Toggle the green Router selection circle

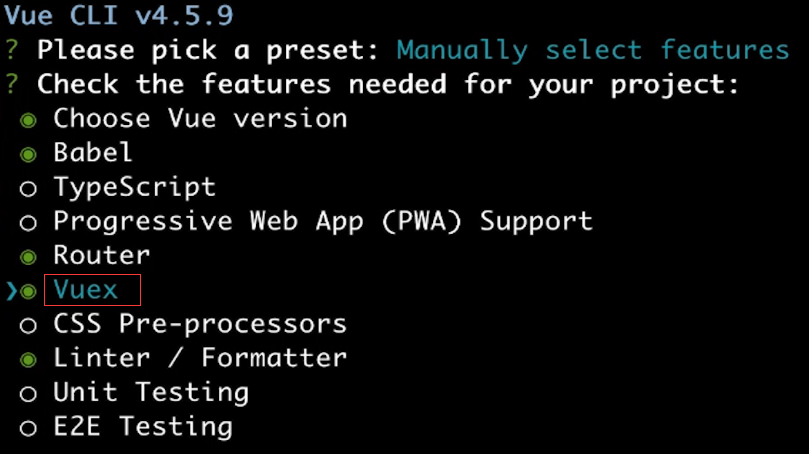[x=28, y=257]
